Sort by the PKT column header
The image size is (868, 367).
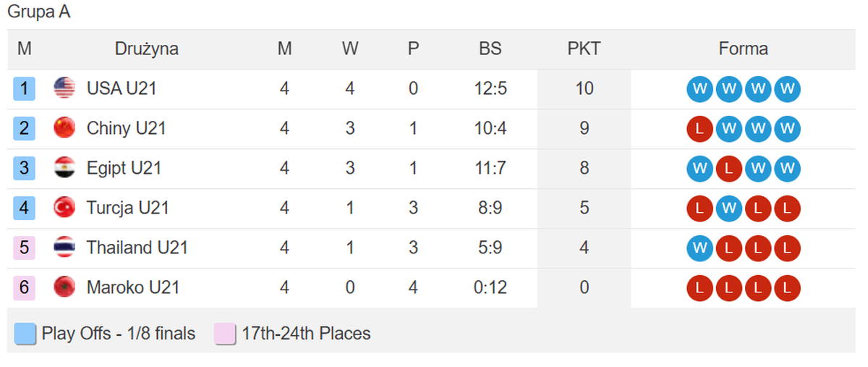[x=584, y=49]
